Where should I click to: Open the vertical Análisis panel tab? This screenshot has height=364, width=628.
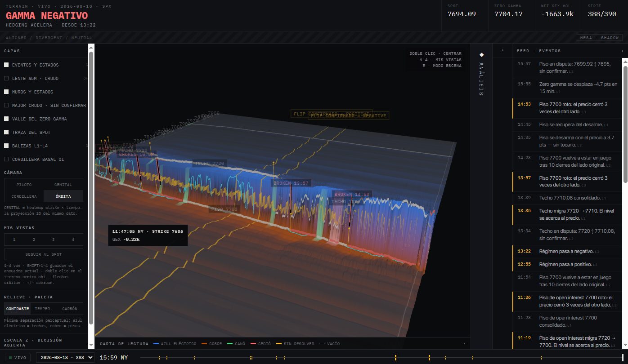481,79
